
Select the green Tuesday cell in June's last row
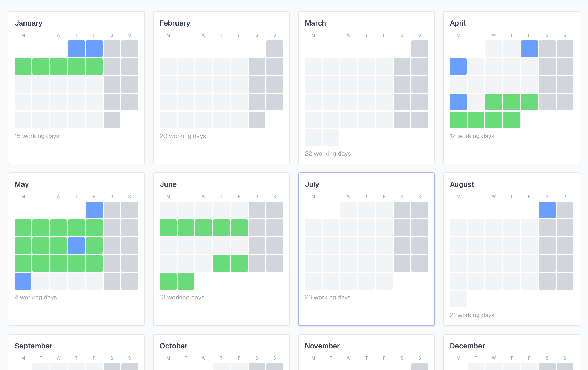[186, 281]
